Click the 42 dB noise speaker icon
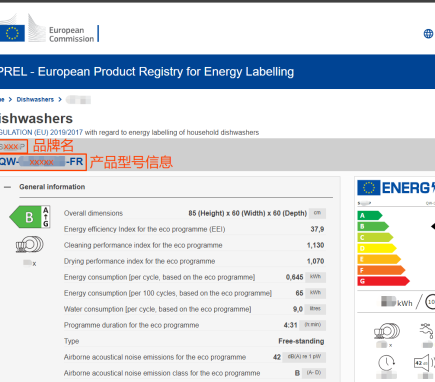This screenshot has width=435, height=382. pyautogui.click(x=424, y=363)
